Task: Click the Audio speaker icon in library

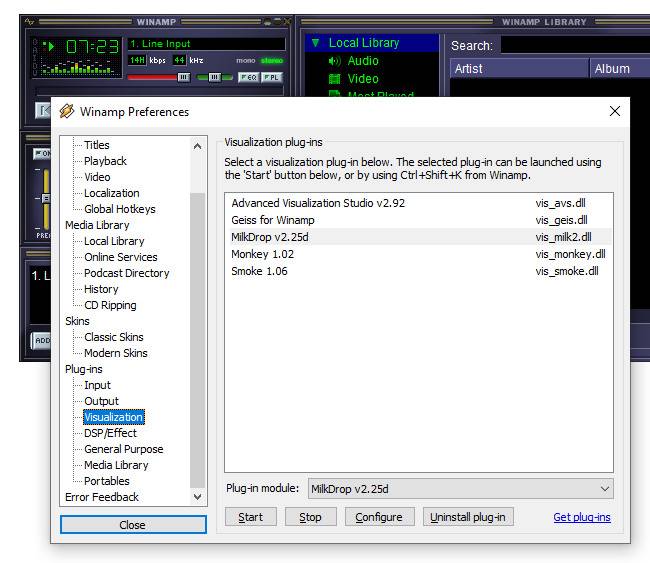Action: [x=335, y=61]
